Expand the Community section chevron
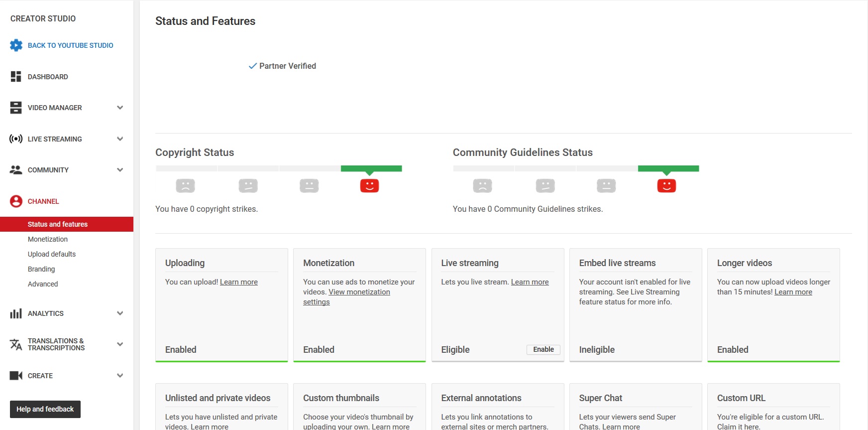The width and height of the screenshot is (868, 430). pyautogui.click(x=120, y=170)
